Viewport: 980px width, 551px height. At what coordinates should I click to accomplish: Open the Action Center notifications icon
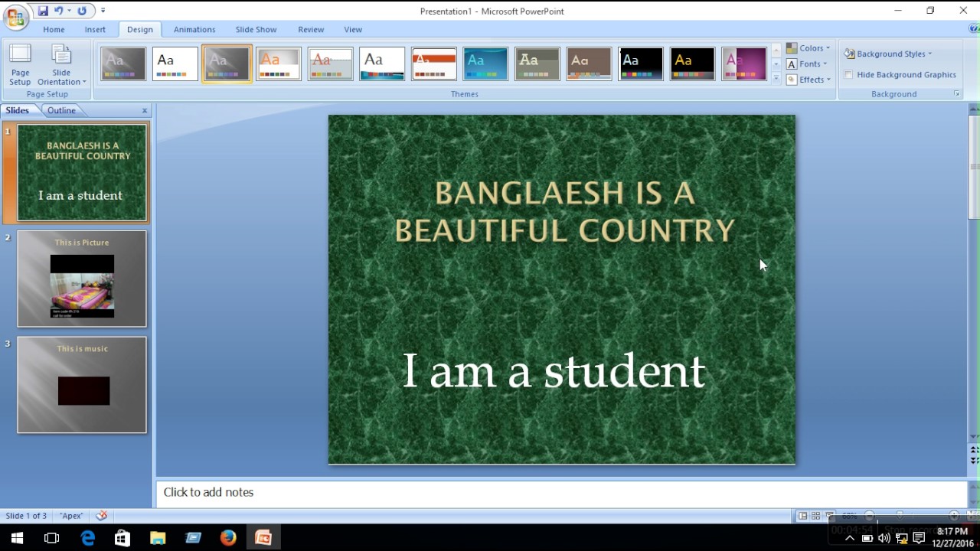coord(919,538)
